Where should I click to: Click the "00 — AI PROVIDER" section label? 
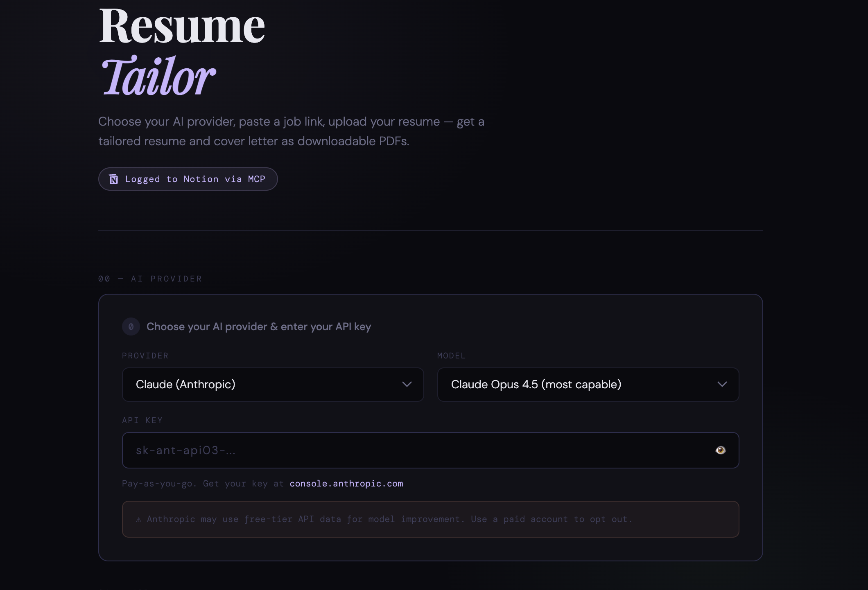click(150, 279)
